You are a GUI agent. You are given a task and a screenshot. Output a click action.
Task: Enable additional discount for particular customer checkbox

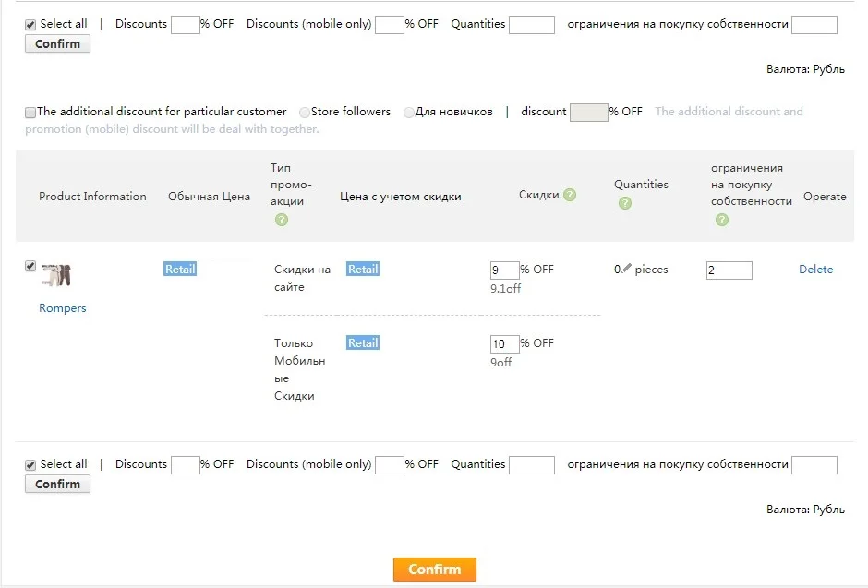pyautogui.click(x=30, y=113)
